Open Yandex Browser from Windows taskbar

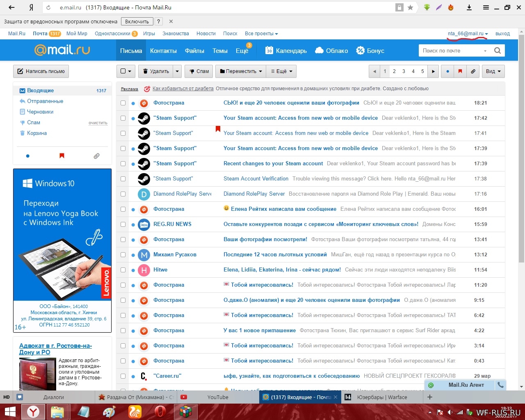click(33, 411)
